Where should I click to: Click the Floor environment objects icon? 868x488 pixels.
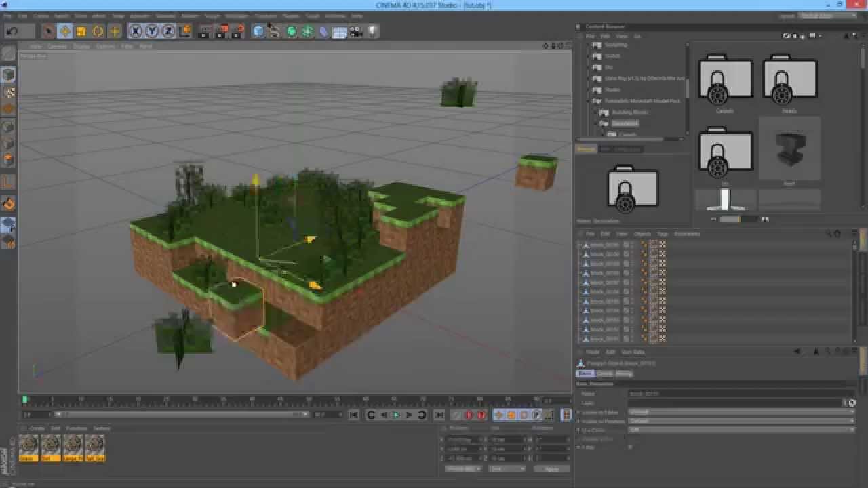[340, 31]
